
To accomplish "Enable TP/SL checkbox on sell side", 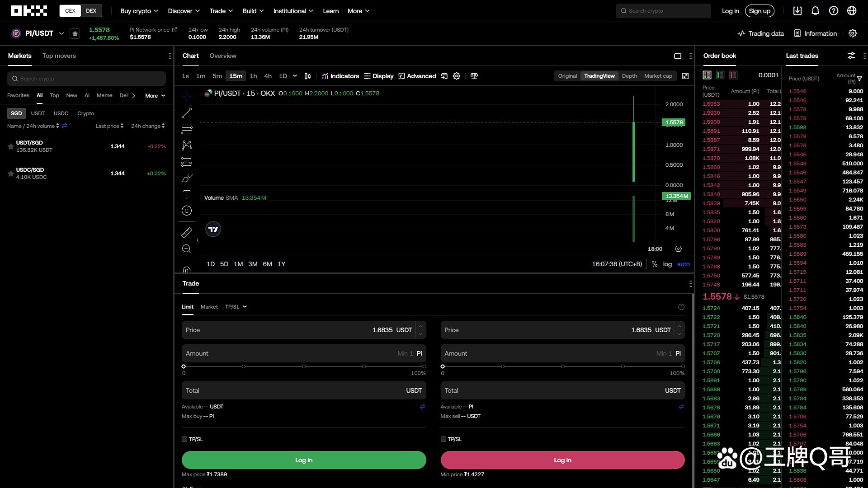I will pyautogui.click(x=443, y=439).
